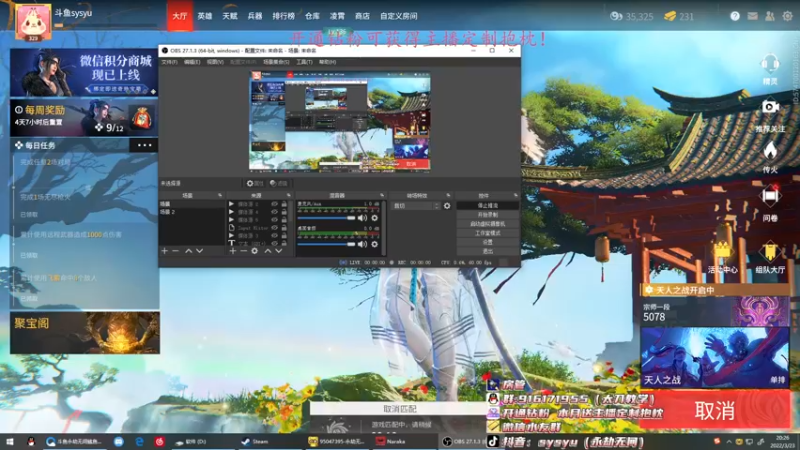Click the silver coin currency icon
Image resolution: width=800 pixels, height=450 pixels.
click(616, 16)
